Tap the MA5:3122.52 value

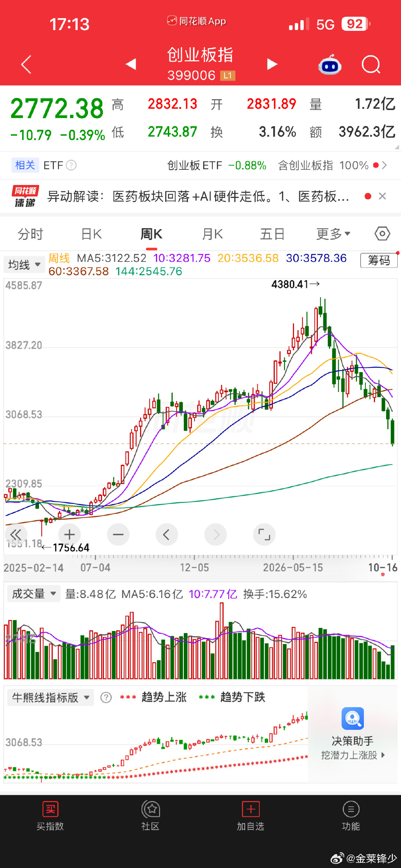coord(112,258)
